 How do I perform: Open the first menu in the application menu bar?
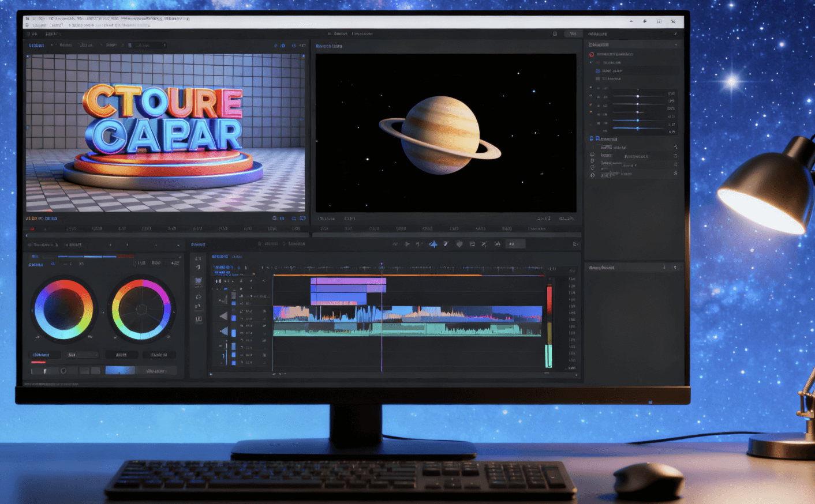tap(31, 34)
